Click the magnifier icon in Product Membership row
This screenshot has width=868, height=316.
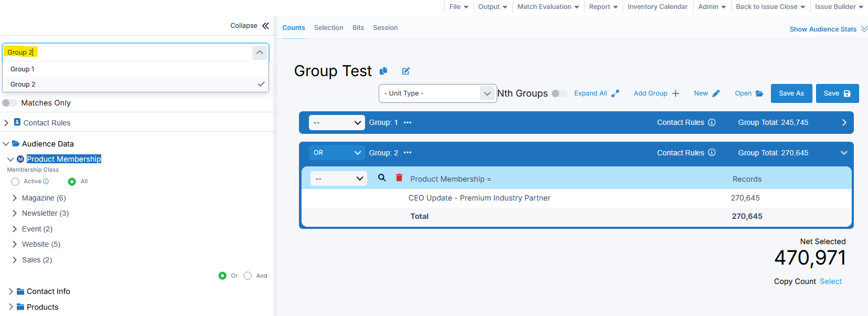pos(382,178)
